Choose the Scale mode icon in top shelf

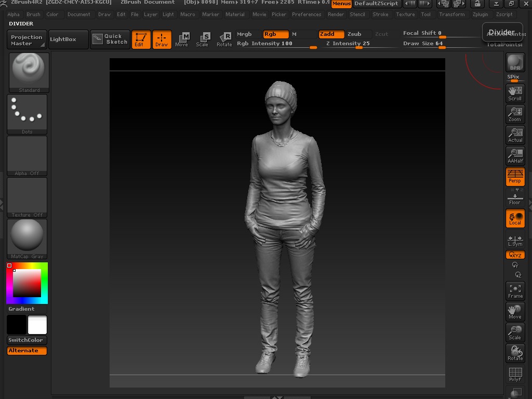coord(203,39)
